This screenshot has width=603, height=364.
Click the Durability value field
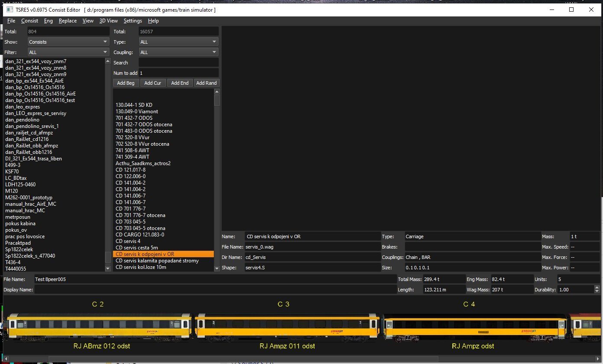point(576,290)
